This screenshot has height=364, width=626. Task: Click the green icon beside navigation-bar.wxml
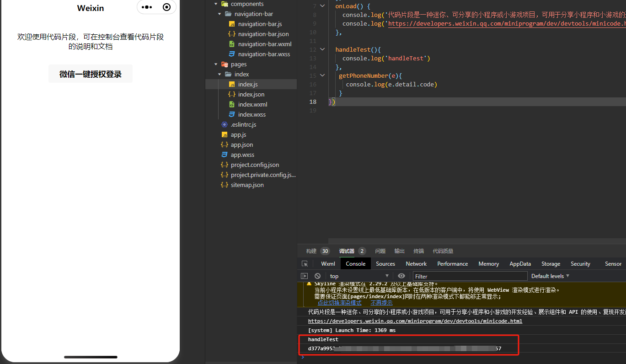tap(232, 44)
